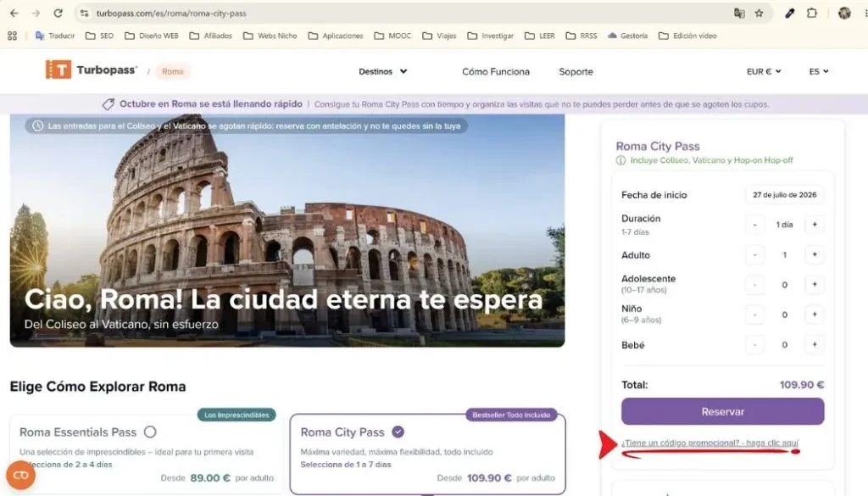Viewport: 868px width, 496px height.
Task: Click the Coliseo hero image
Action: (287, 231)
